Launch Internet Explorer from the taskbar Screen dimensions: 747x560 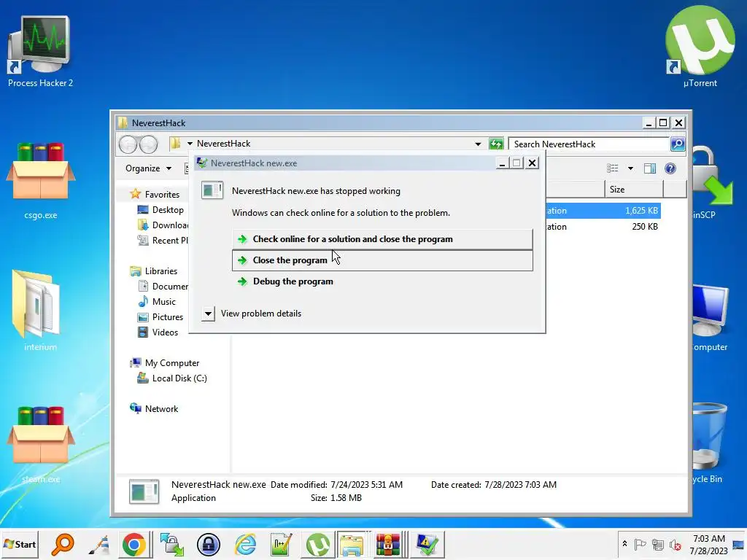[245, 544]
